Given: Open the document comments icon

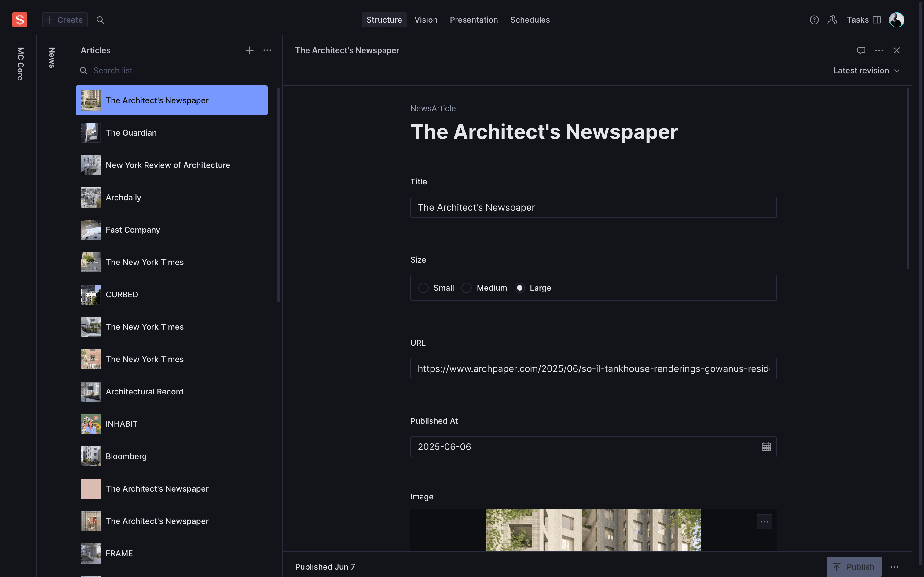Looking at the screenshot, I should click(x=861, y=50).
